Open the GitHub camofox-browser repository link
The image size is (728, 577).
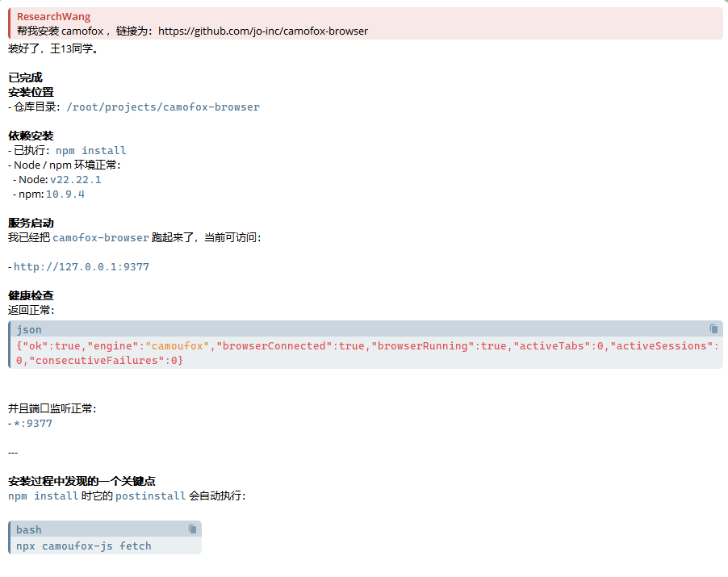[x=262, y=31]
